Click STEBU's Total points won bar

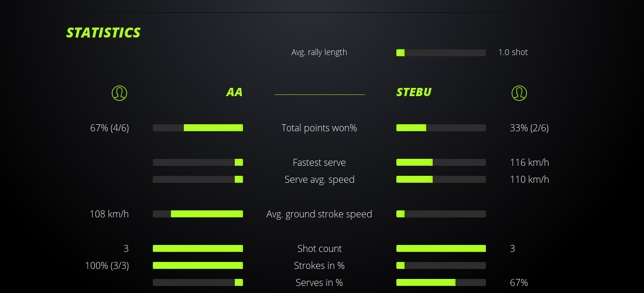coord(441,128)
